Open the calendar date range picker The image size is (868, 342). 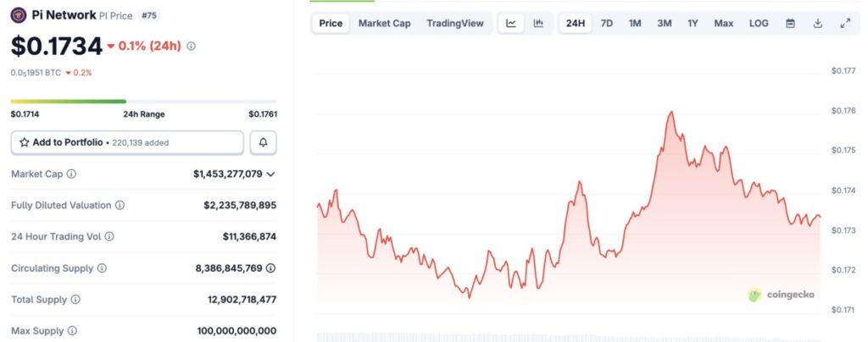click(x=790, y=23)
